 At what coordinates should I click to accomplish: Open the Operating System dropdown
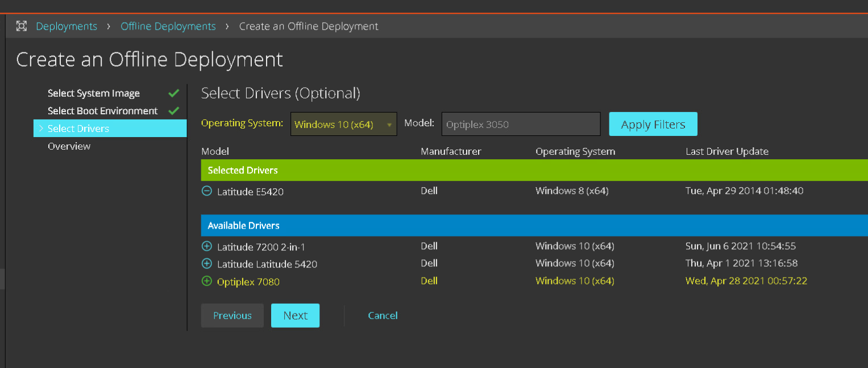pyautogui.click(x=343, y=123)
